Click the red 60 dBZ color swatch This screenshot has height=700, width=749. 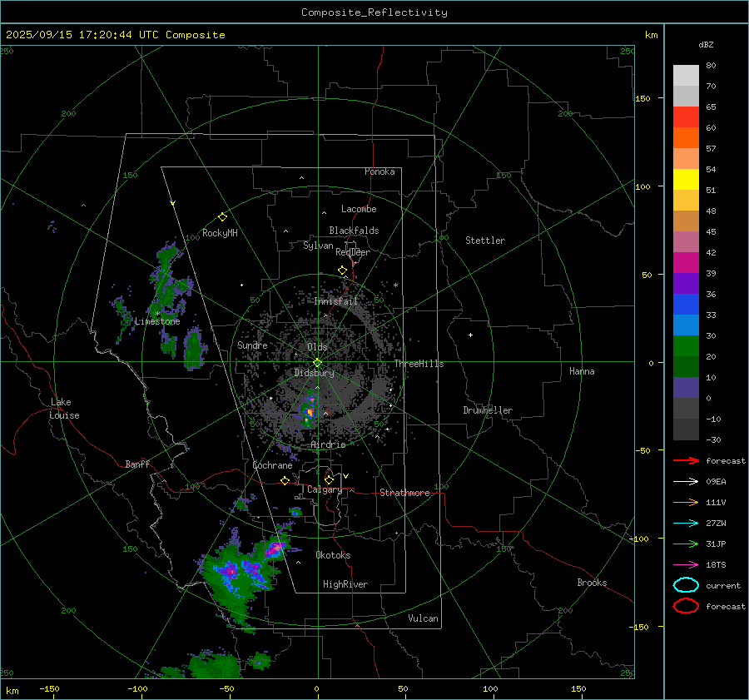[686, 117]
